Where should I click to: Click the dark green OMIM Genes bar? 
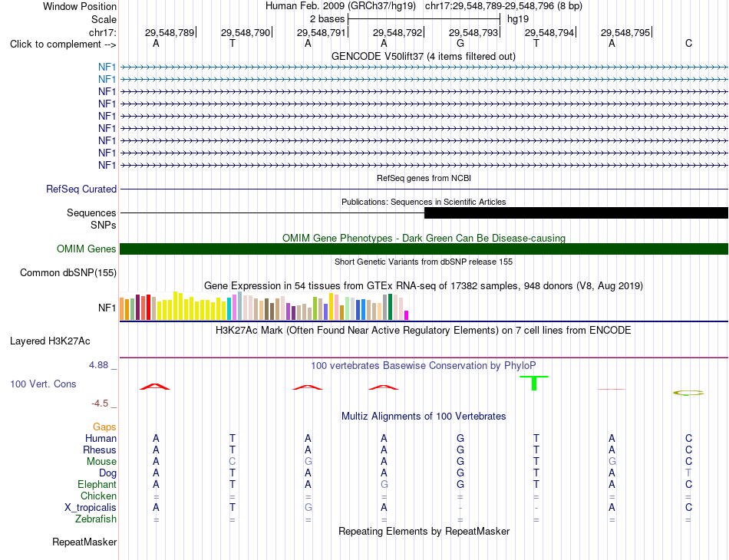424,249
